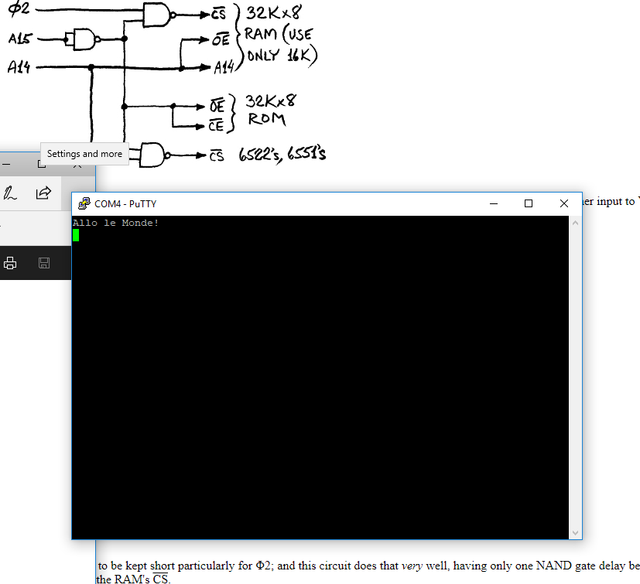Click the middle of PuTTY's vertical scrollbar track
The image size is (640, 584).
pos(575,378)
